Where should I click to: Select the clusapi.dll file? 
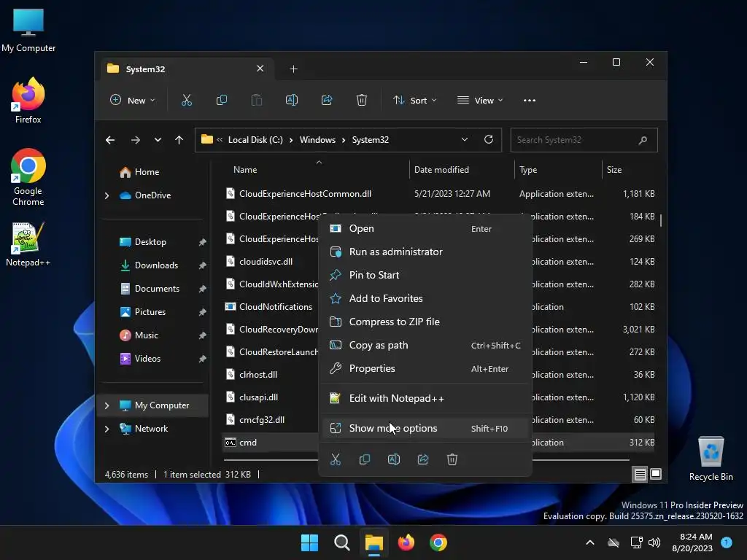pos(259,397)
